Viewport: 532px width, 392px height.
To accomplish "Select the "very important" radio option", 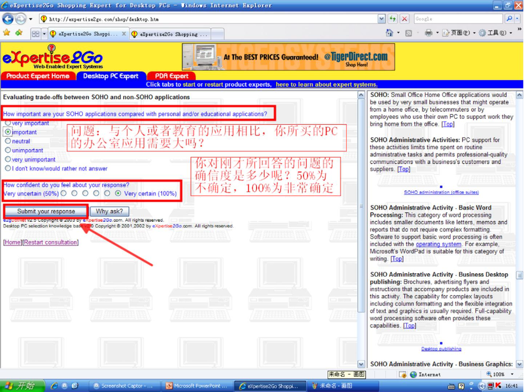I will click(x=8, y=123).
